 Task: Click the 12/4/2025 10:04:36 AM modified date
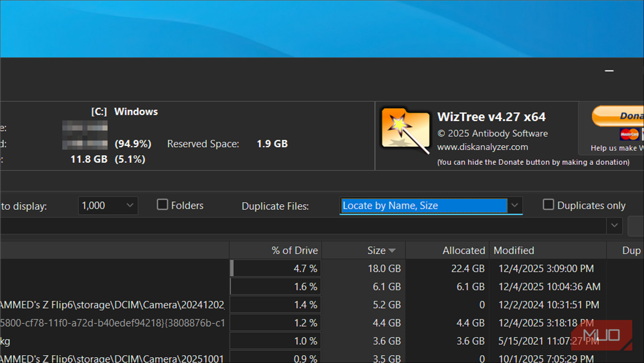click(550, 287)
